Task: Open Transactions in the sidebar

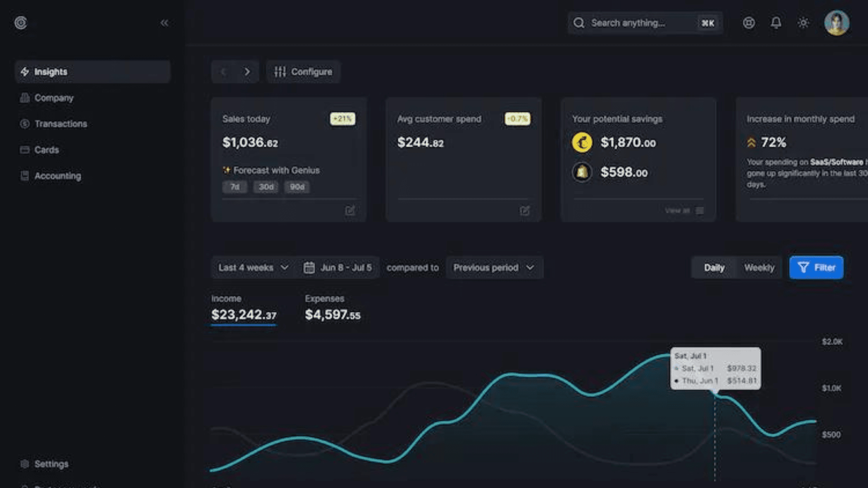Action: coord(60,124)
